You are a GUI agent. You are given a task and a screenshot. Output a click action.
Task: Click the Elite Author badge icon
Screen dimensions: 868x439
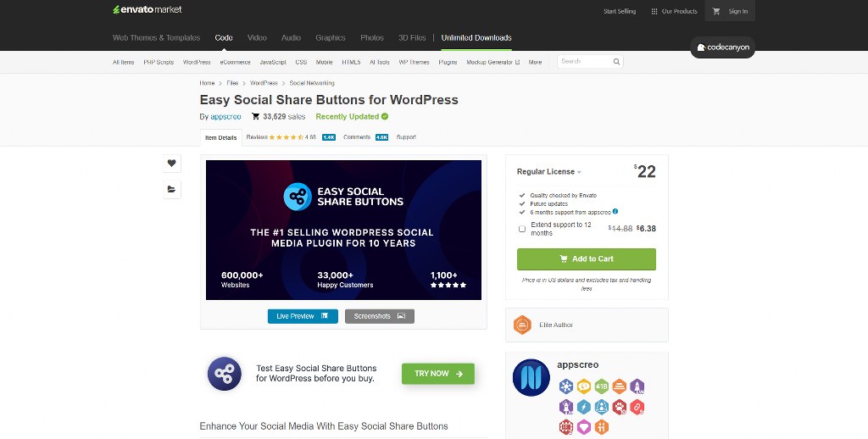click(522, 325)
